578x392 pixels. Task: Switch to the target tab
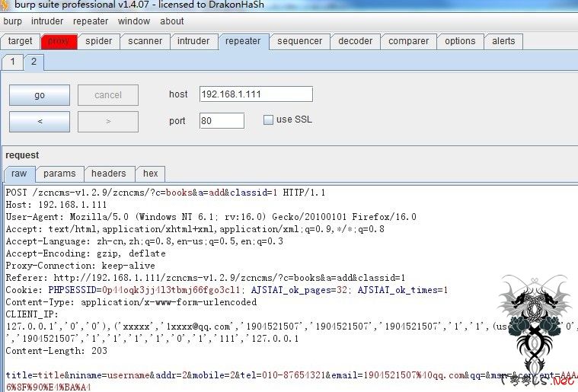[21, 41]
